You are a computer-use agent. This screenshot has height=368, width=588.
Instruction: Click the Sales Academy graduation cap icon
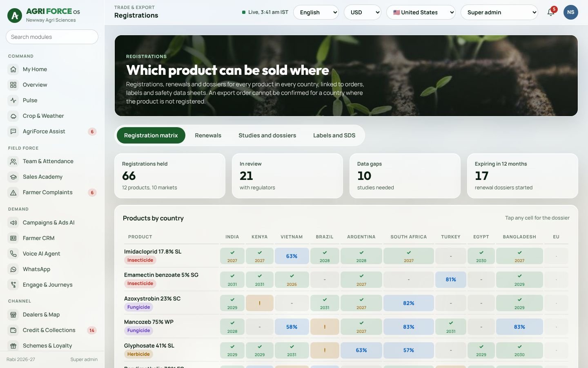tap(13, 177)
